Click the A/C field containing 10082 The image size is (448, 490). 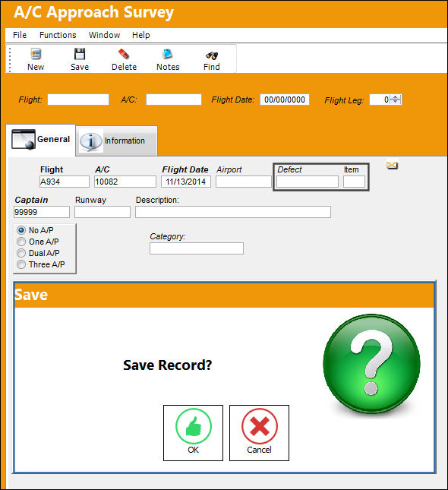125,182
